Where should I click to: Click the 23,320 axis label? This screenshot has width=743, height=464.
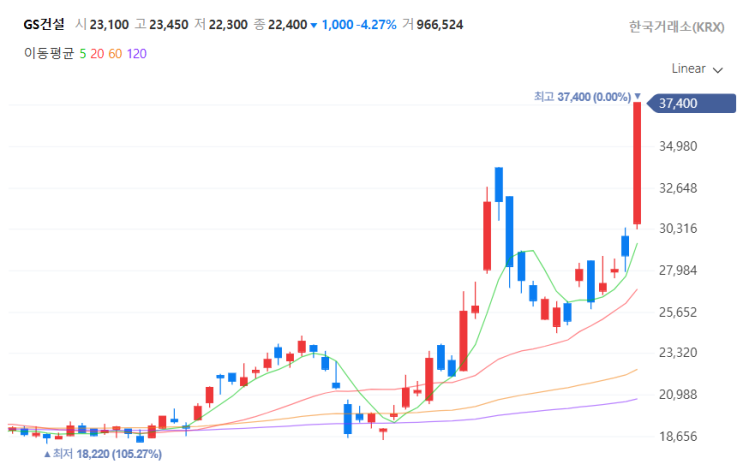tap(678, 353)
